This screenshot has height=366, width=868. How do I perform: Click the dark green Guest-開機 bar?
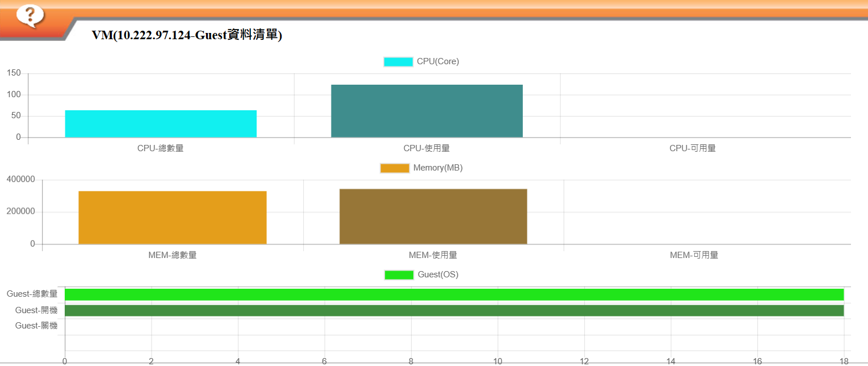pyautogui.click(x=454, y=310)
